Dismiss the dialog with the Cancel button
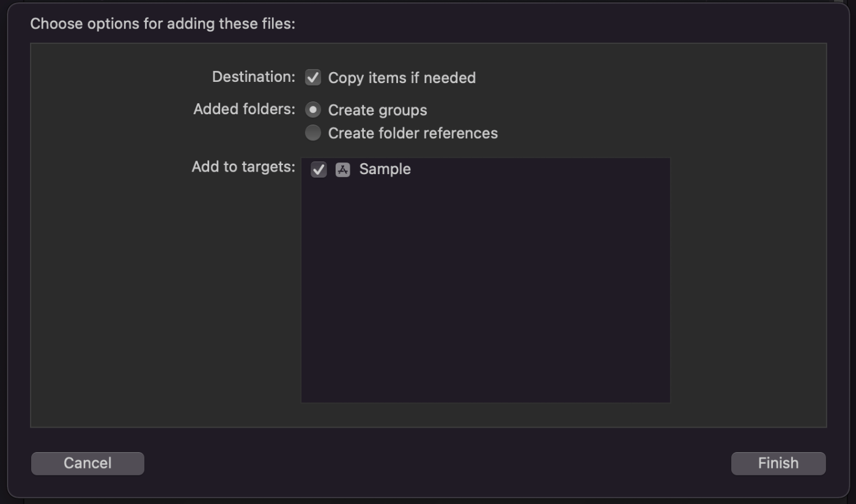This screenshot has height=504, width=856. tap(87, 463)
